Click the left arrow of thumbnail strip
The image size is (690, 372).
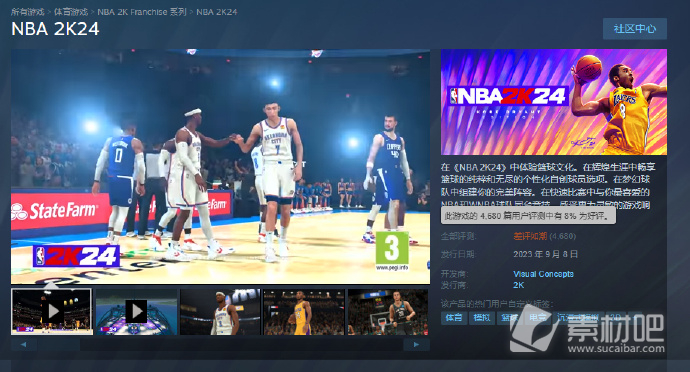point(23,344)
